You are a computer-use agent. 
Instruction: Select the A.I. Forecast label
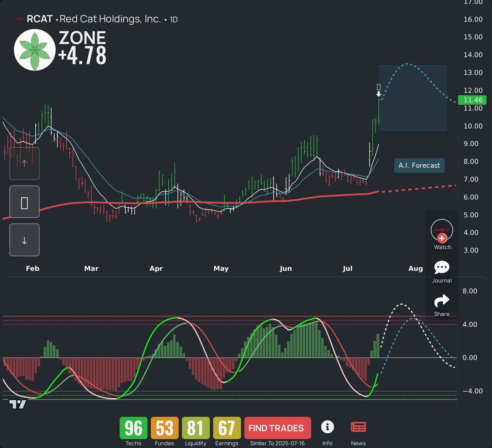tap(419, 166)
